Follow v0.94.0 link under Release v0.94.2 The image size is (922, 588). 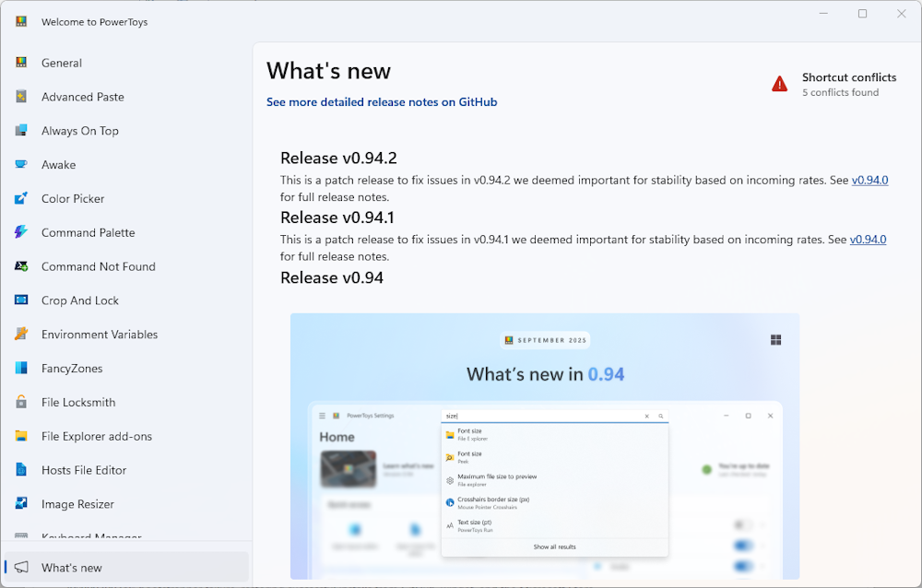coord(869,181)
